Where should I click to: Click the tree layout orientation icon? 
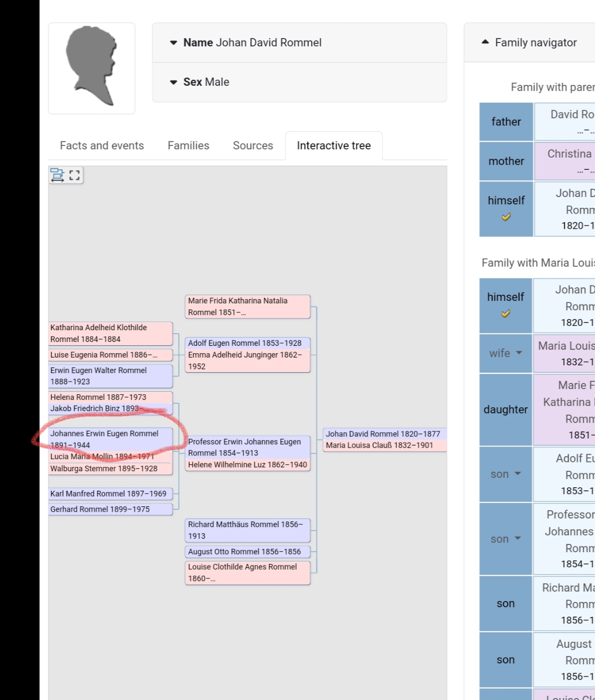[x=58, y=175]
